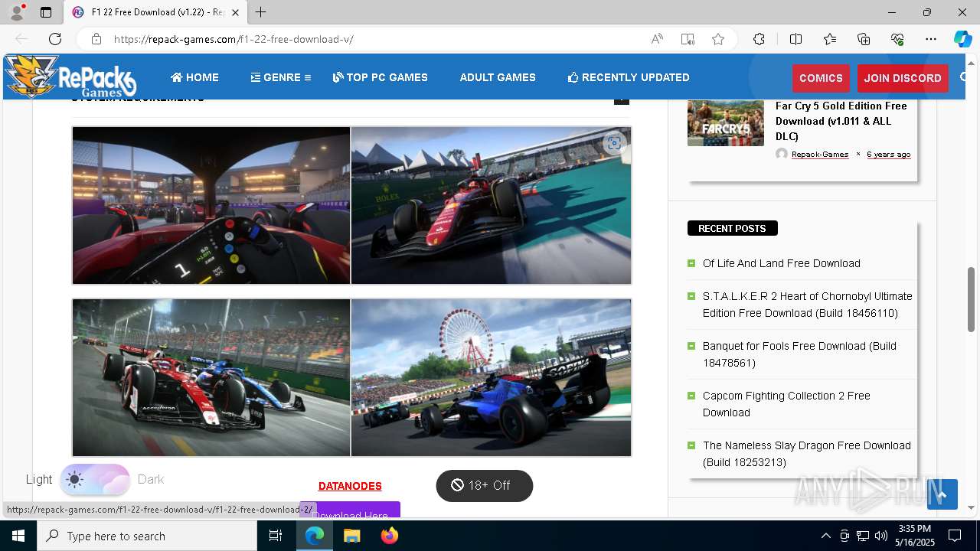Open Immersive Reader icon

point(688,39)
